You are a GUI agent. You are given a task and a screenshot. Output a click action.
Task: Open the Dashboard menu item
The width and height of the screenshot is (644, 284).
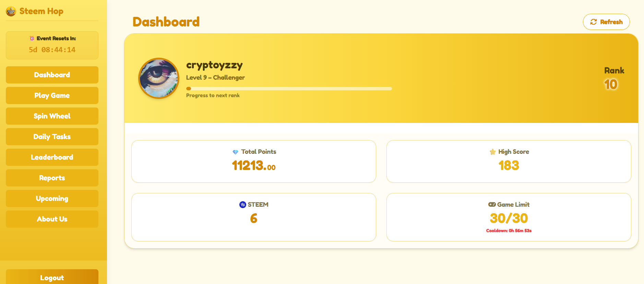coord(52,75)
